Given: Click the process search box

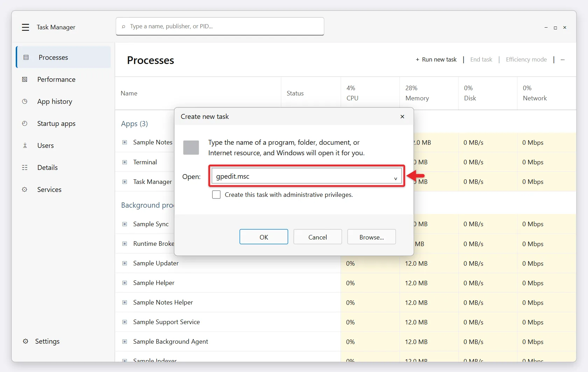Looking at the screenshot, I should click(x=220, y=27).
